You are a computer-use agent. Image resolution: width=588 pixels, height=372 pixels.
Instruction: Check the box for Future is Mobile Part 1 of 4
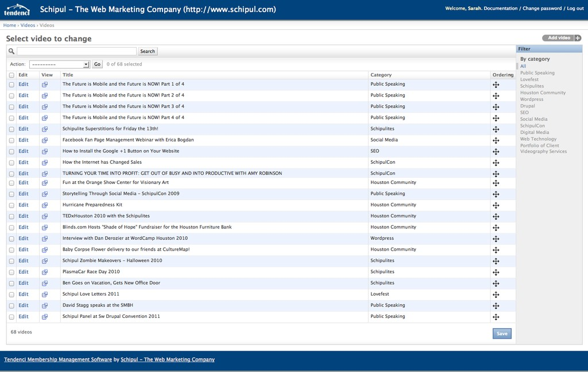[x=11, y=85]
